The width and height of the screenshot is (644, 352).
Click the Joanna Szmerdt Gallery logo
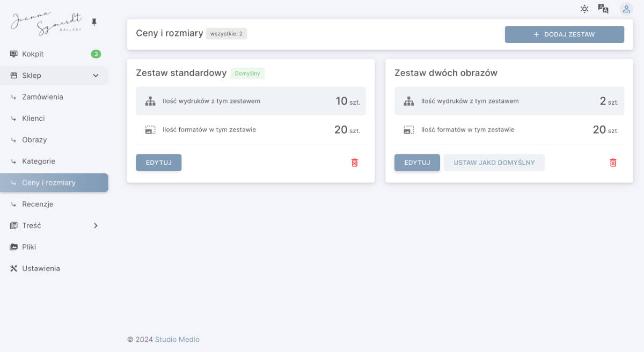point(47,24)
